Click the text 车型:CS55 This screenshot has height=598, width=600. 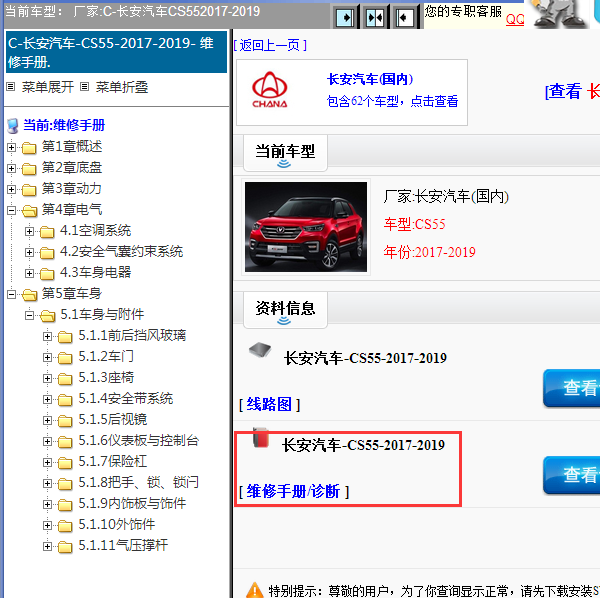pos(414,224)
